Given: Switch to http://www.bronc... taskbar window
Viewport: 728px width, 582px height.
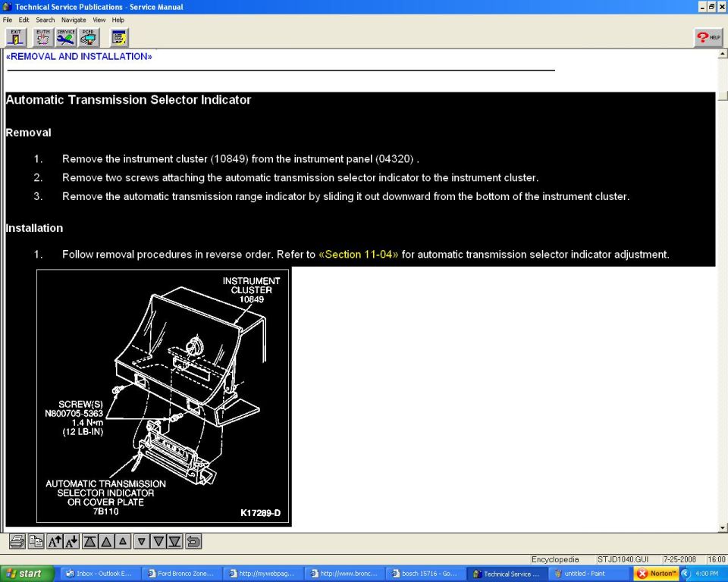Looking at the screenshot, I should 344,574.
